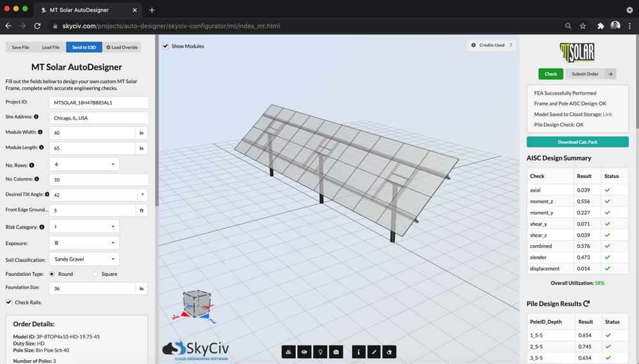Open the Chrome profile avatar

615,26
